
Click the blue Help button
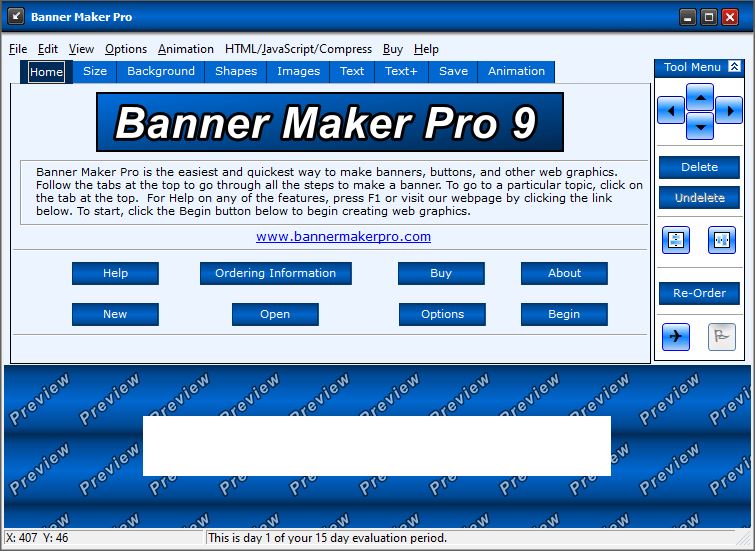click(115, 273)
